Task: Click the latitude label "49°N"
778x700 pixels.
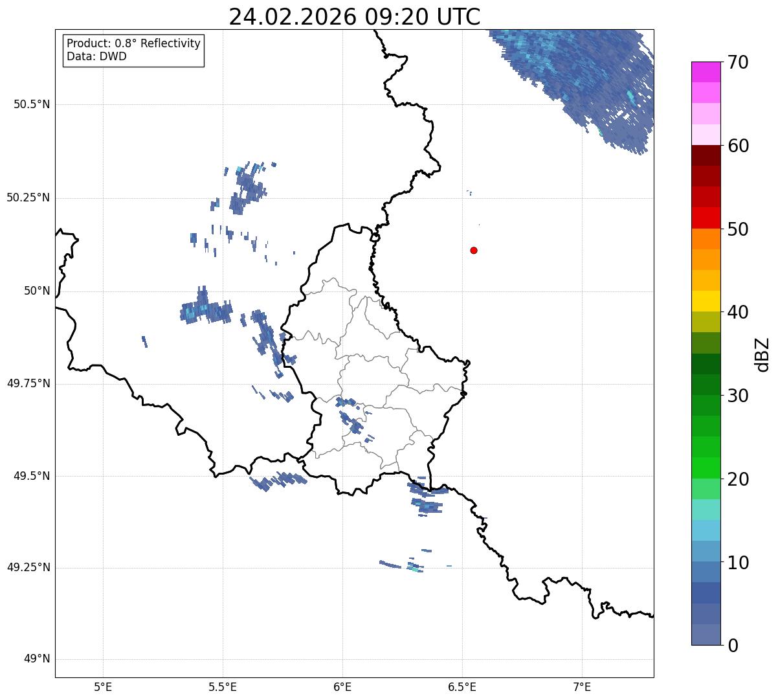Action: (x=37, y=660)
